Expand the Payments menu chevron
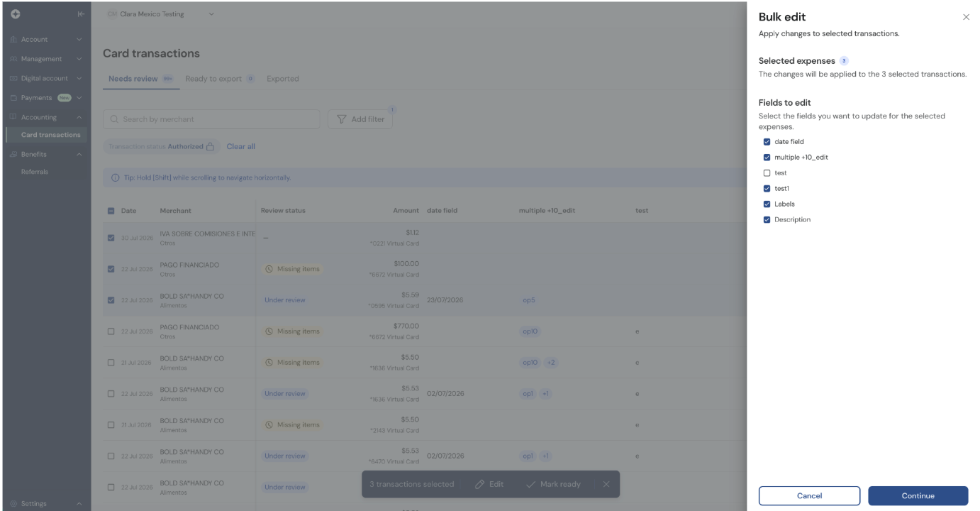 (x=79, y=98)
